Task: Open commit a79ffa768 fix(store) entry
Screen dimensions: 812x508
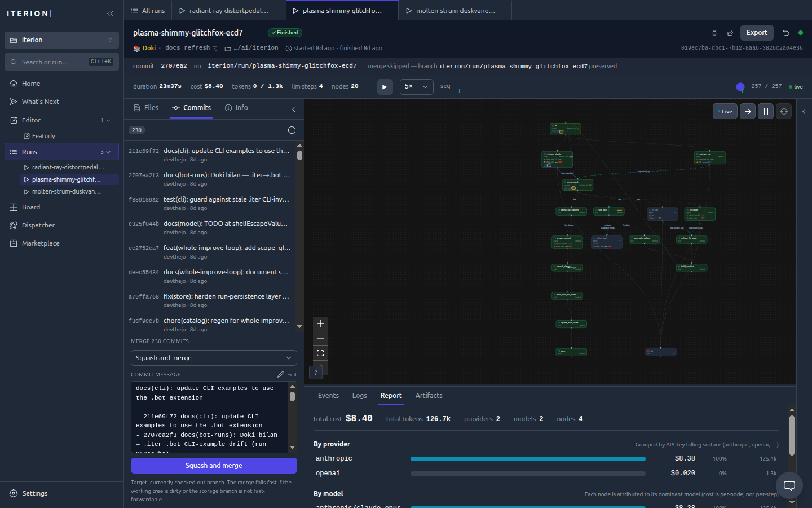Action: point(210,300)
